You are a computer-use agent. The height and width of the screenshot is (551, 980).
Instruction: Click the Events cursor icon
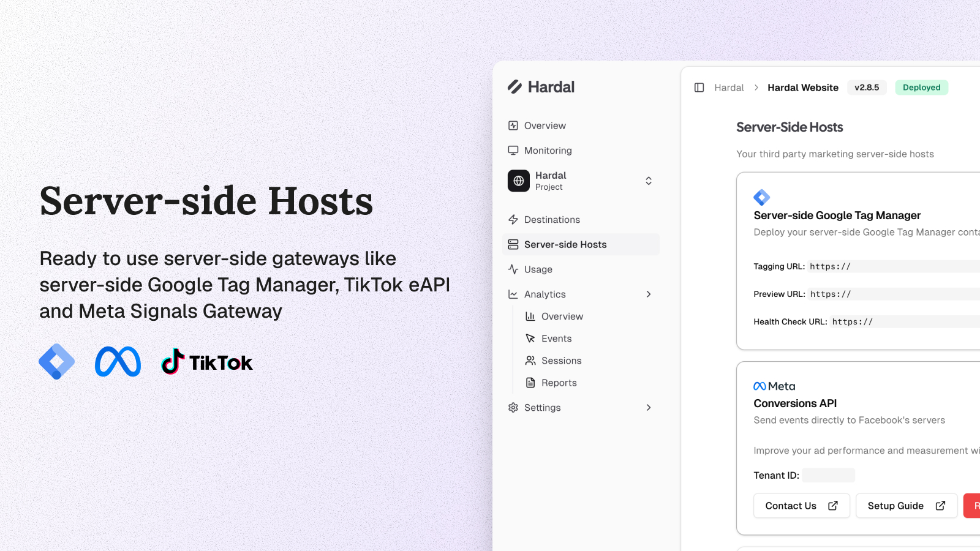click(x=530, y=339)
